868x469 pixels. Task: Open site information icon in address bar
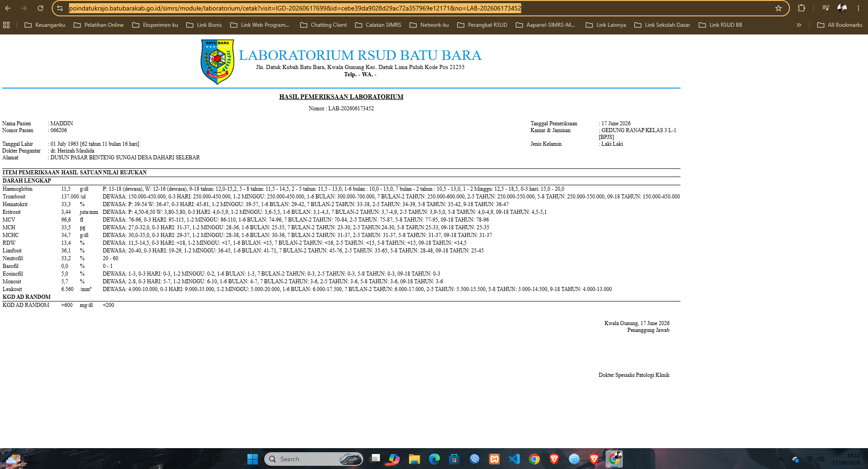(x=60, y=8)
